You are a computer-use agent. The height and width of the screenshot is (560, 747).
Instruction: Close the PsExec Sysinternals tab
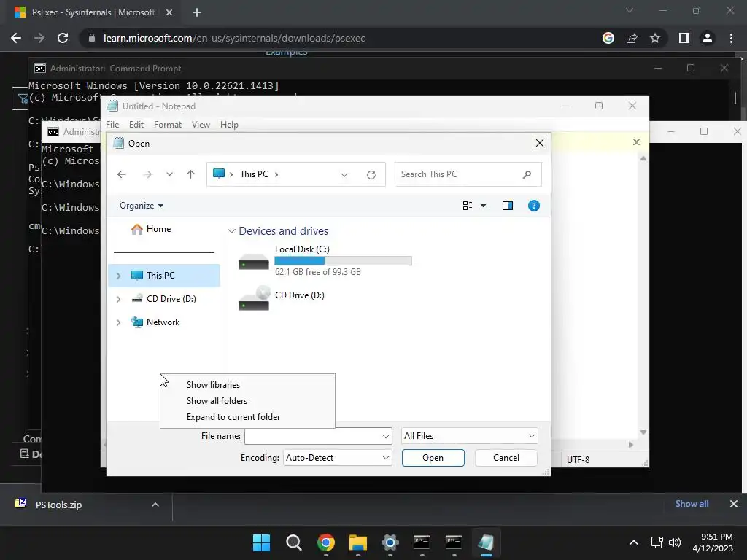point(169,12)
